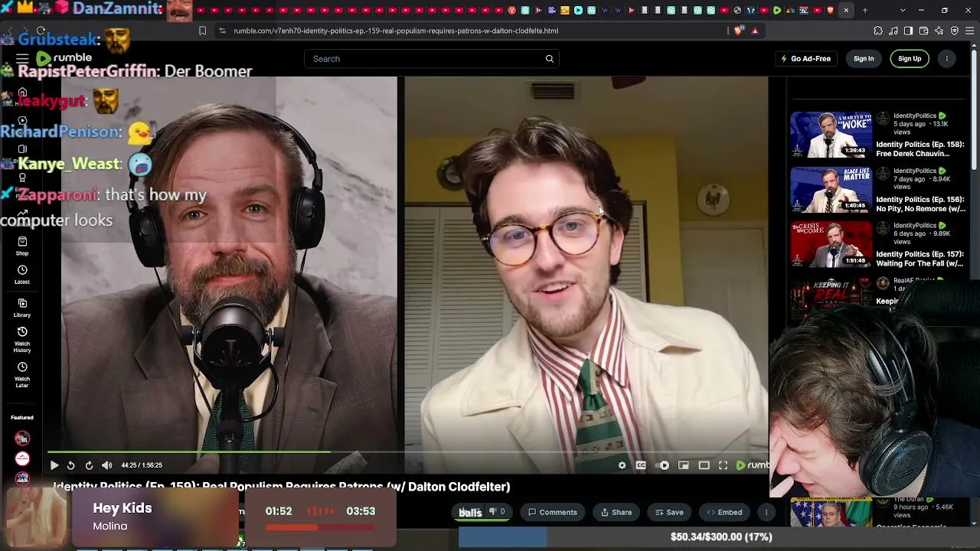Open media control music-note icon
The height and width of the screenshot is (551, 980).
click(893, 31)
